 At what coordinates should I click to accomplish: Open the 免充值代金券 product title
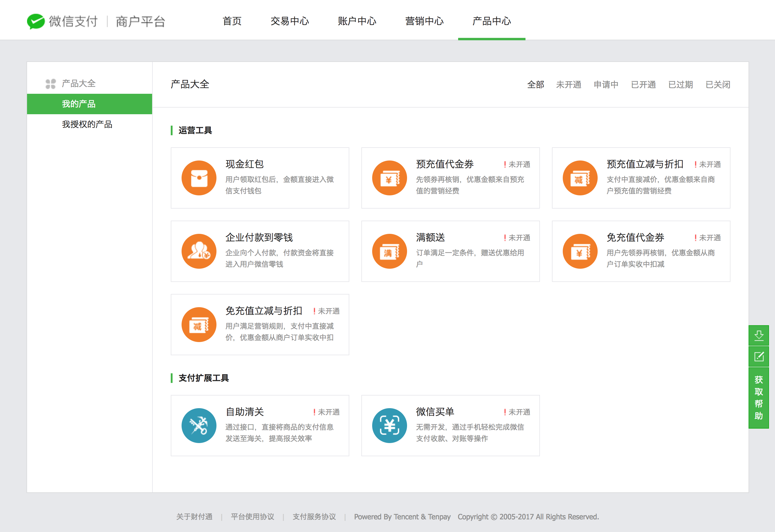(635, 237)
